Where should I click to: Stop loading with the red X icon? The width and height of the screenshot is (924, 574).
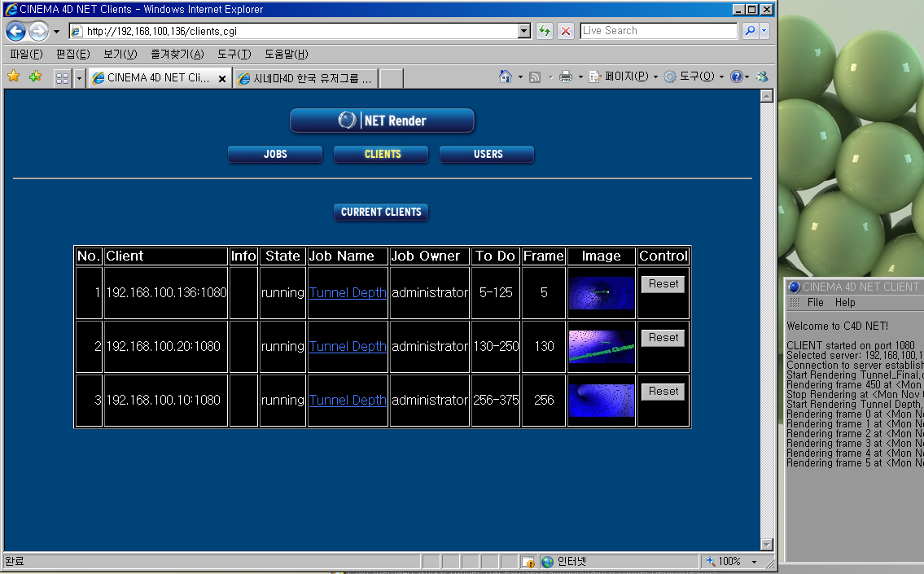coord(566,31)
